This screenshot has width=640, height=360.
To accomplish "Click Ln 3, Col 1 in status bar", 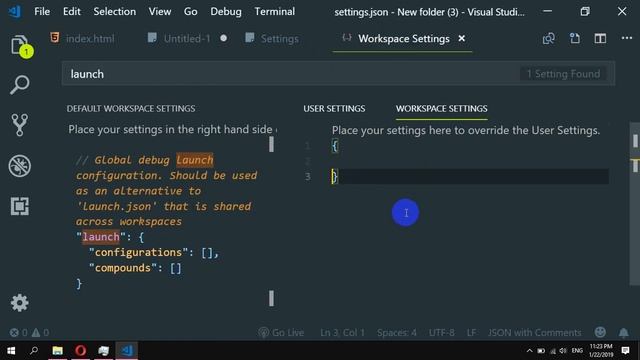I will click(342, 333).
